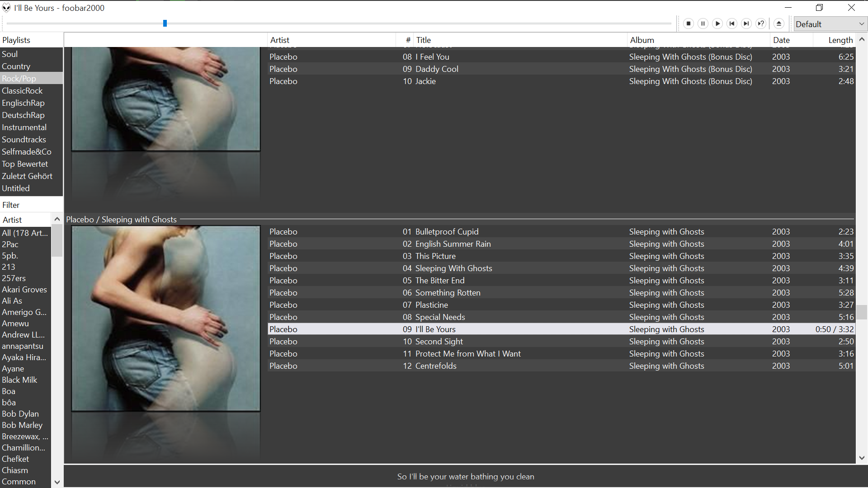Select track 12 Centrefolds
The width and height of the screenshot is (868, 488).
point(561,366)
